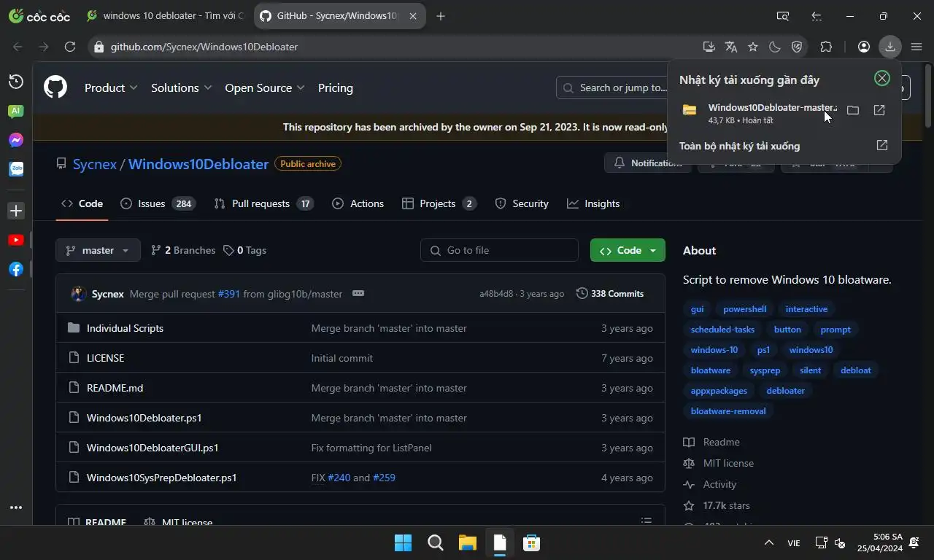Bookmark this page with the star icon
934x560 pixels.
point(753,47)
